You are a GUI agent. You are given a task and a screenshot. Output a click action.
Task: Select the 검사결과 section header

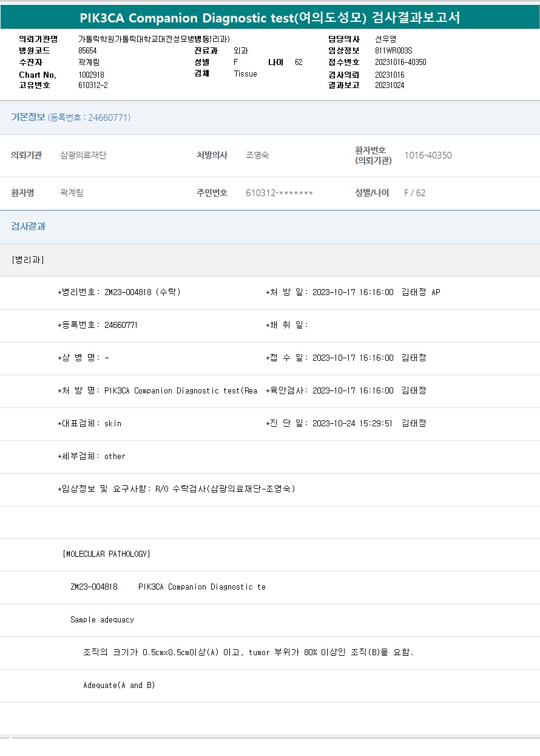(28, 226)
